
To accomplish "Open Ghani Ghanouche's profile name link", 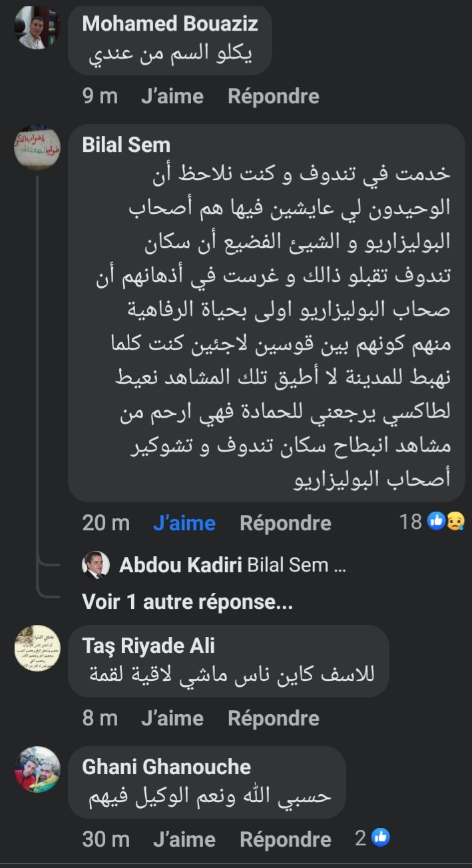I will pos(166,767).
